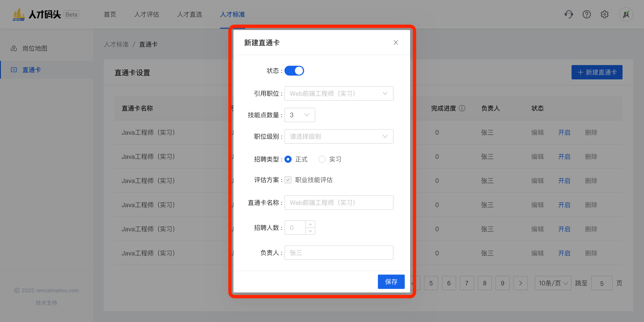Click the 直通卡 sidebar card icon
Screen dimensions: 644x322
(14, 70)
